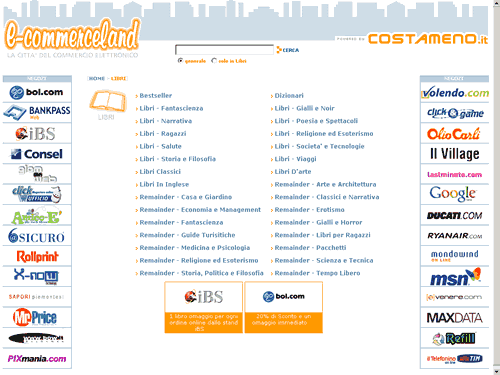Click the MAXDATA logo

455,318
